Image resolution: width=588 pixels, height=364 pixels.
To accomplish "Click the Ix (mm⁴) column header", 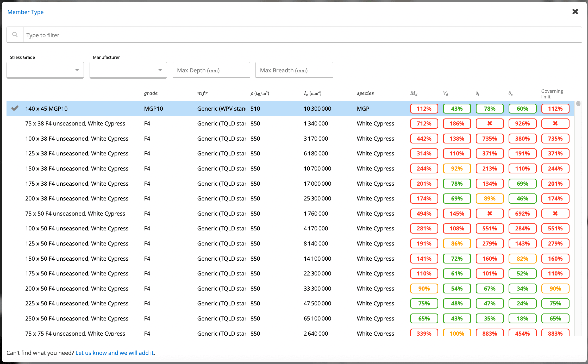I will (312, 93).
